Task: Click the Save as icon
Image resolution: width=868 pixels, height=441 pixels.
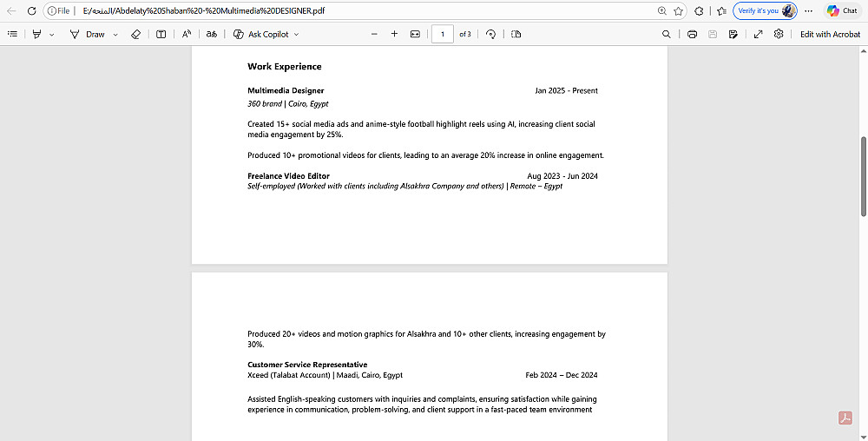Action: pos(733,35)
